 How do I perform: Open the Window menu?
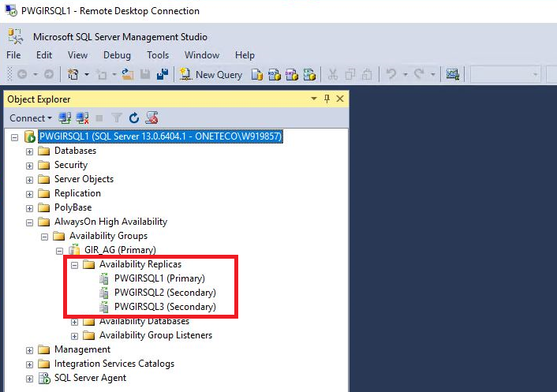tap(202, 55)
